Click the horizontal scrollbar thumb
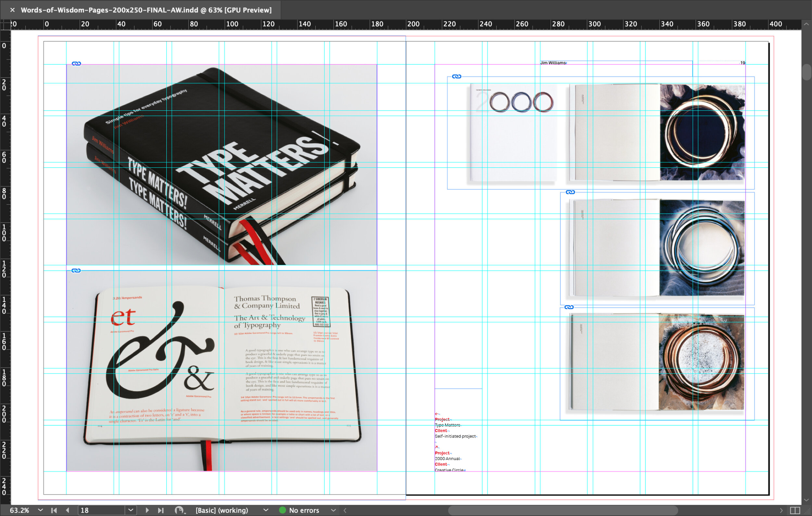812x516 pixels. point(563,510)
